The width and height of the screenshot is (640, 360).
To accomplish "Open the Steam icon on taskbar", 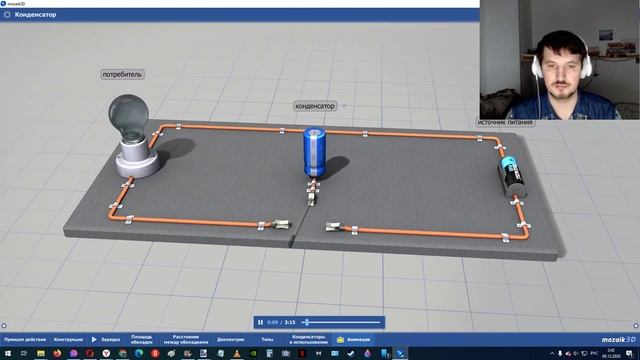I will [x=351, y=353].
